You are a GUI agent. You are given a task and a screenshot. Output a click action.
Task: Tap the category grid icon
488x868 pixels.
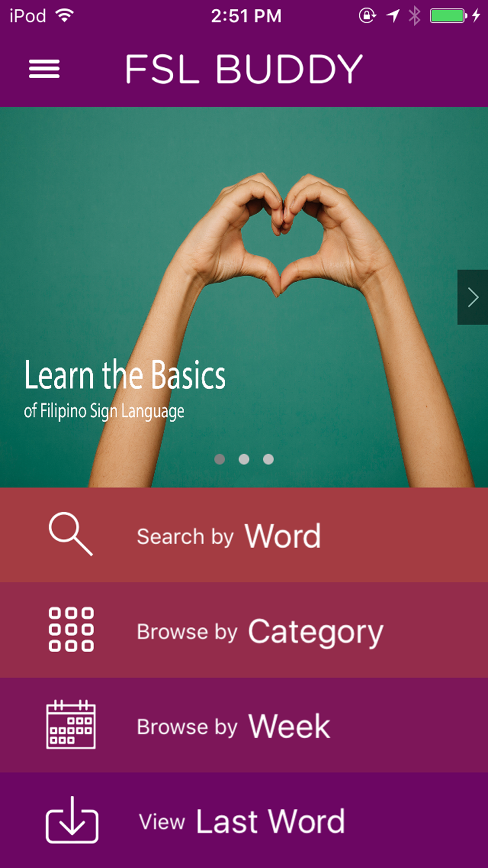click(71, 630)
